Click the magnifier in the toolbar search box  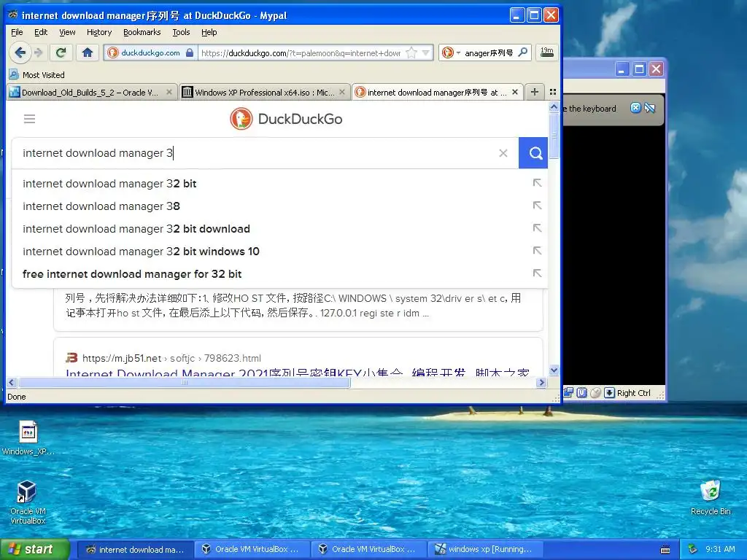click(x=523, y=52)
